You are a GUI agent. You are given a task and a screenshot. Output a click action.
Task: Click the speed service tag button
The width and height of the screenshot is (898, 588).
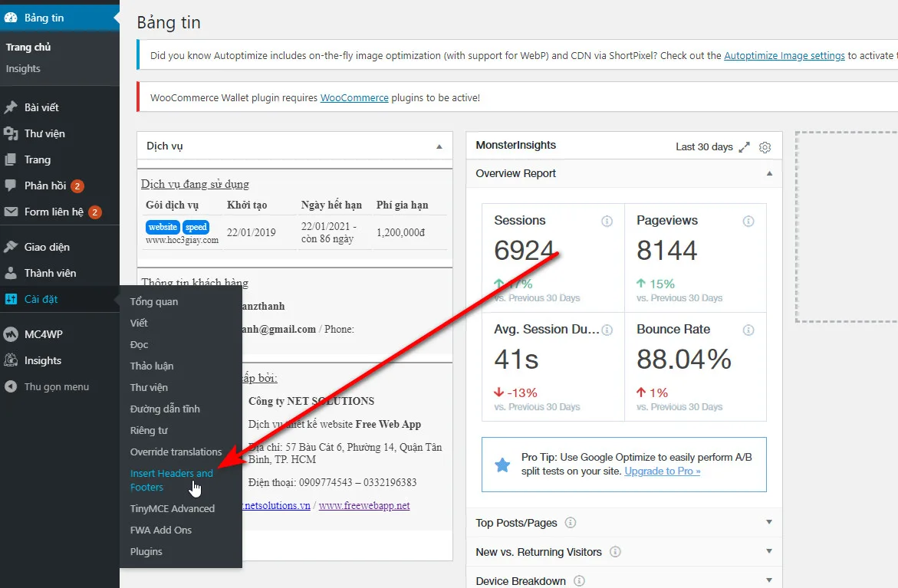pyautogui.click(x=196, y=227)
